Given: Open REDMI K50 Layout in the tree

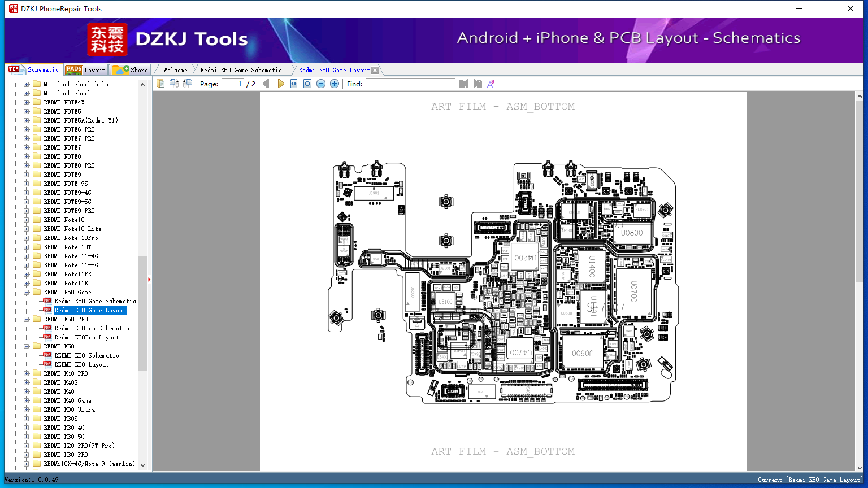Looking at the screenshot, I should pos(82,364).
